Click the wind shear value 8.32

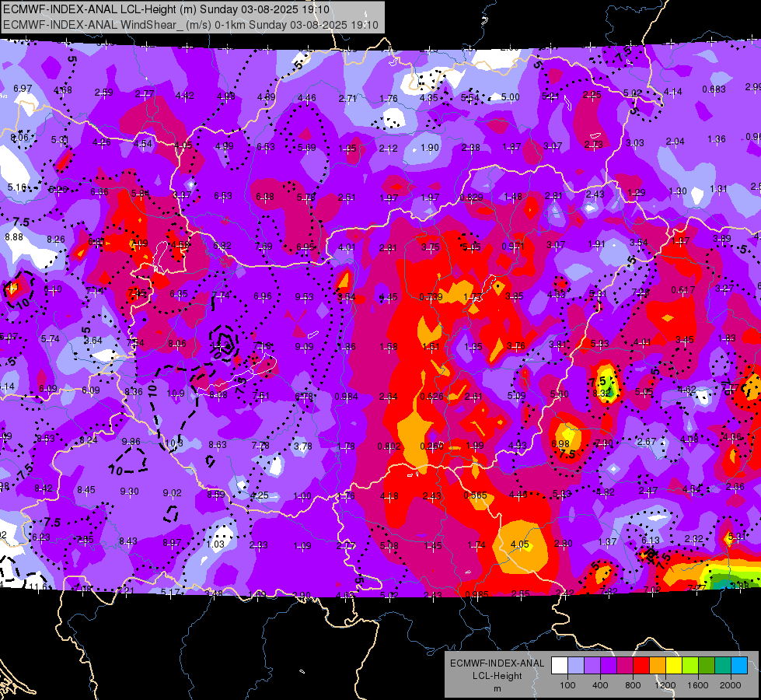602,394
